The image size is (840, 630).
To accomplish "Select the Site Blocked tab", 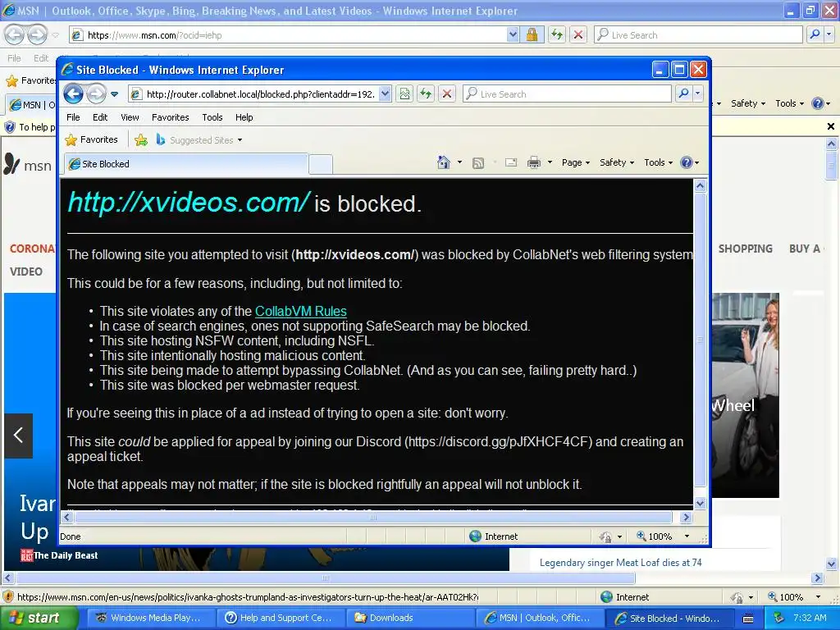I will pos(186,164).
